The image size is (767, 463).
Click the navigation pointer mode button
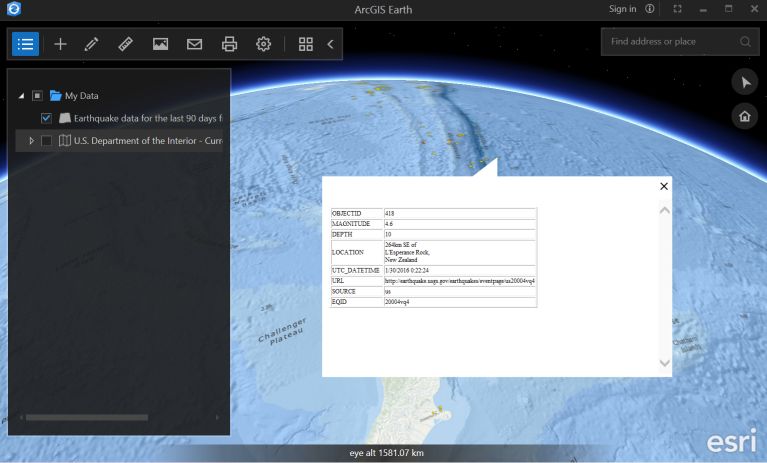(745, 82)
